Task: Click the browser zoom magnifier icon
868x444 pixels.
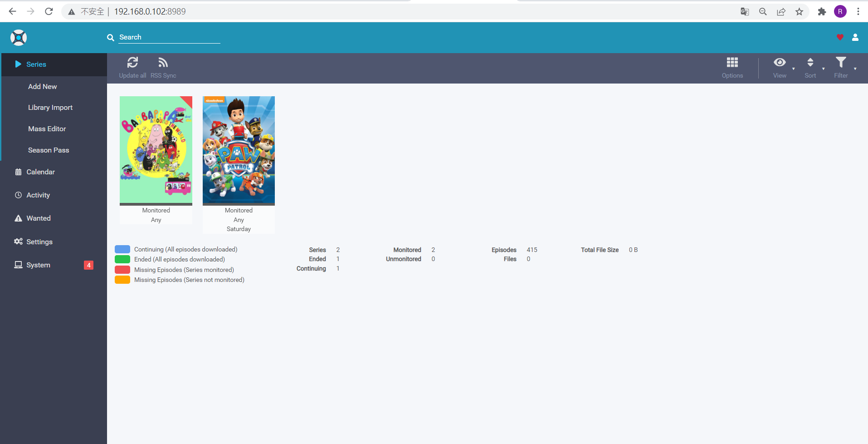Action: click(763, 12)
